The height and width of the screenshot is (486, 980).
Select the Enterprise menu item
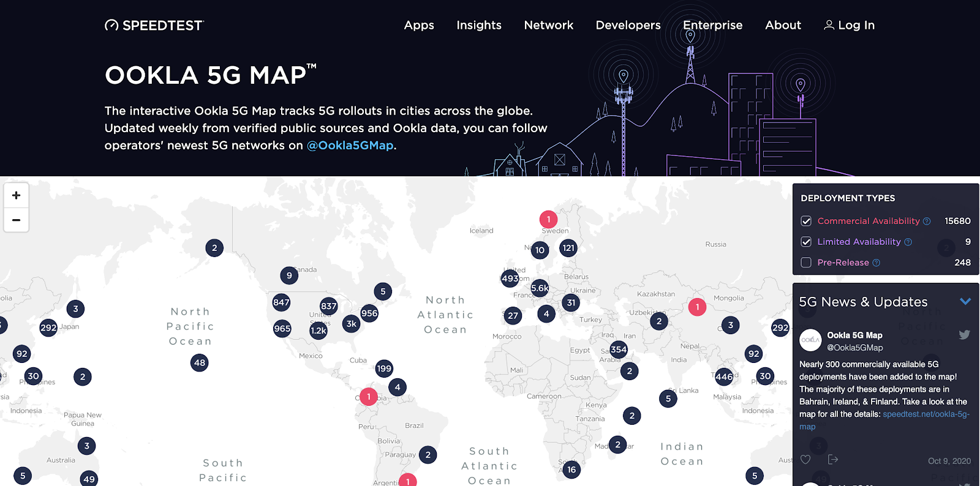713,25
